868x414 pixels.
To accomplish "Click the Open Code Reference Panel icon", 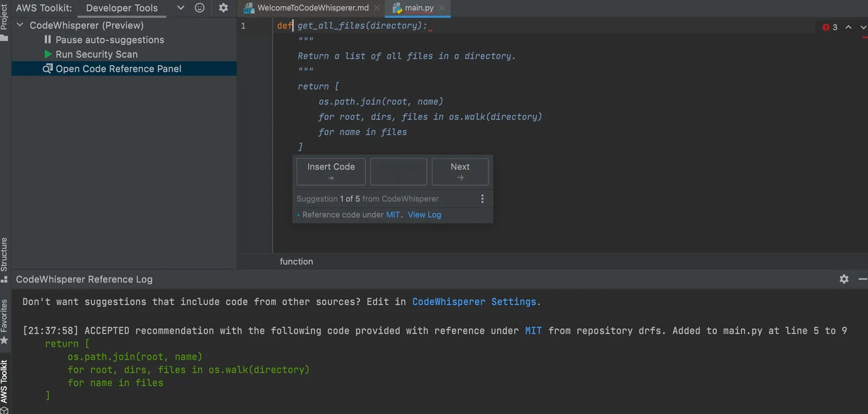I will click(x=48, y=68).
